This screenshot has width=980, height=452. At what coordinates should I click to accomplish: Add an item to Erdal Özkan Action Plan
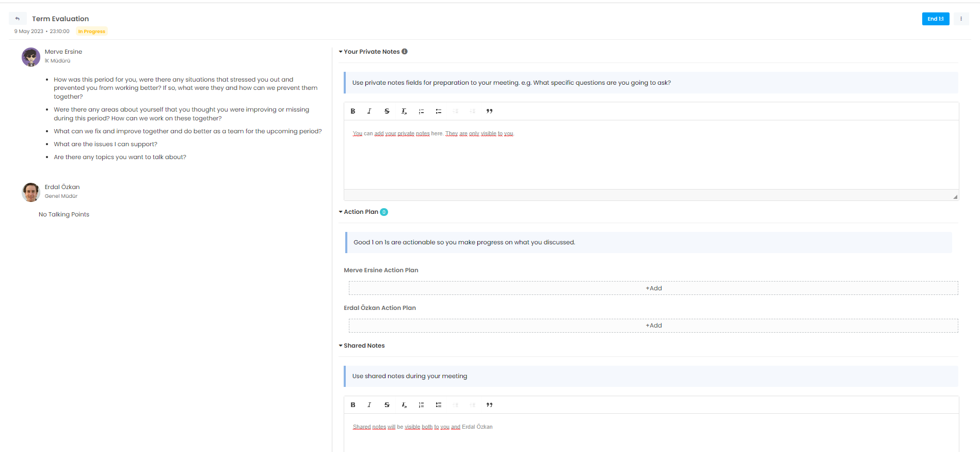point(653,325)
